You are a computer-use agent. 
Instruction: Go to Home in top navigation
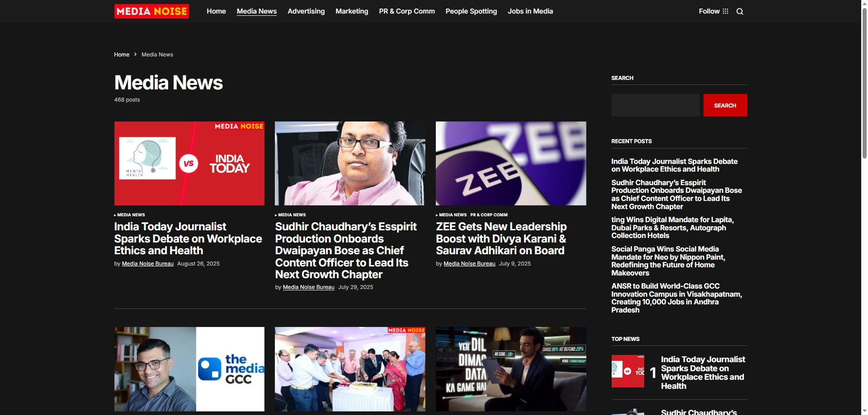click(x=216, y=11)
